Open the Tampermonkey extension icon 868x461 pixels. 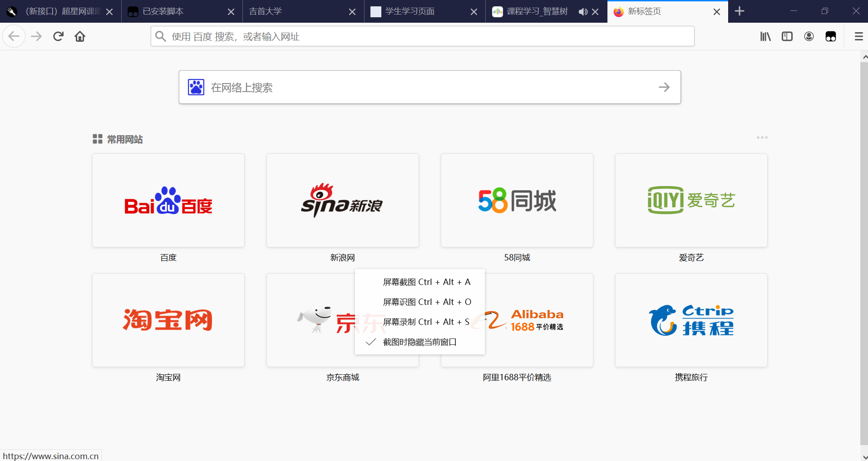[x=831, y=36]
